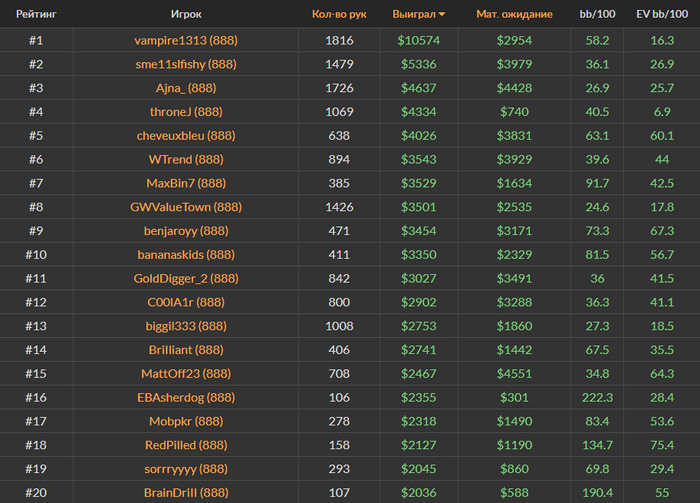Click the cheveuxbleu (888) player name

click(185, 136)
